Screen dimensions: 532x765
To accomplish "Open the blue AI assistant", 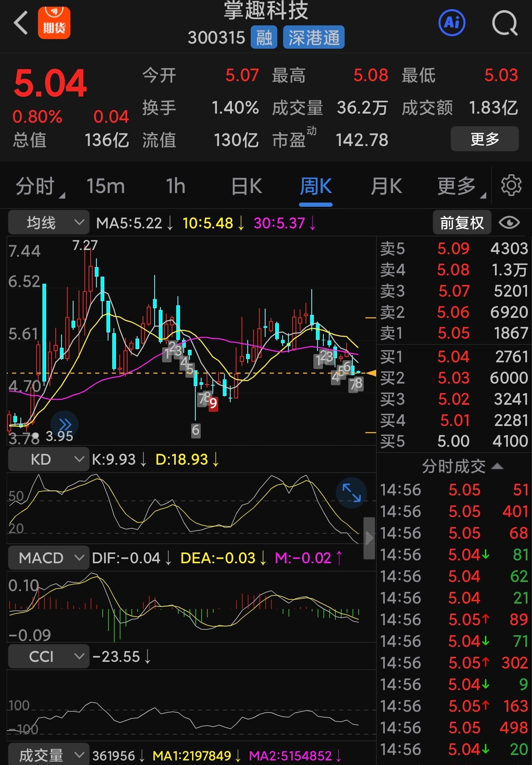I will (452, 22).
